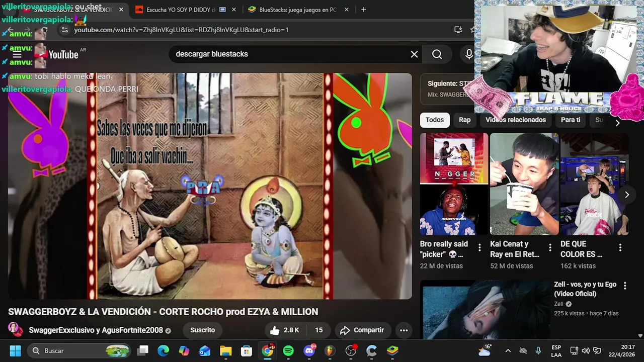Click the Compartir share button
Screen dimensions: 644x362
tap(362, 330)
